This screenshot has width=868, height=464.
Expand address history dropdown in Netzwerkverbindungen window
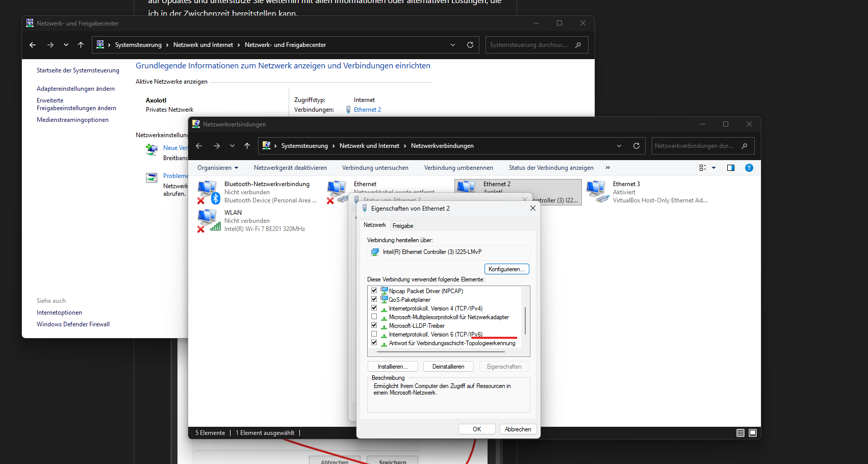[619, 146]
